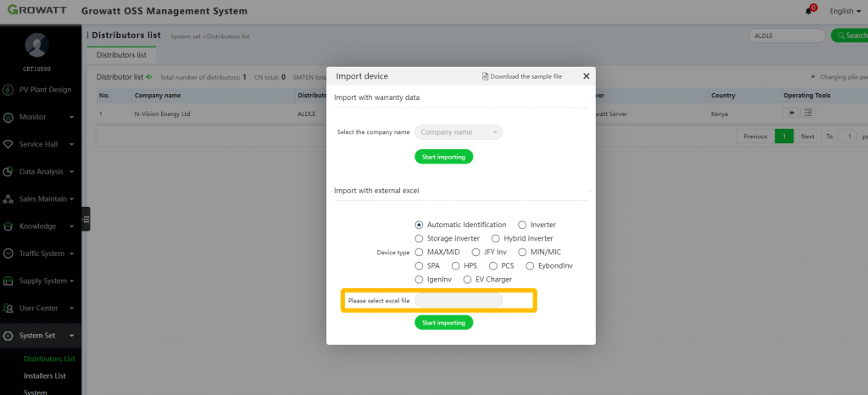Select the EV Charger radio button
Image resolution: width=868 pixels, height=395 pixels.
pos(467,280)
